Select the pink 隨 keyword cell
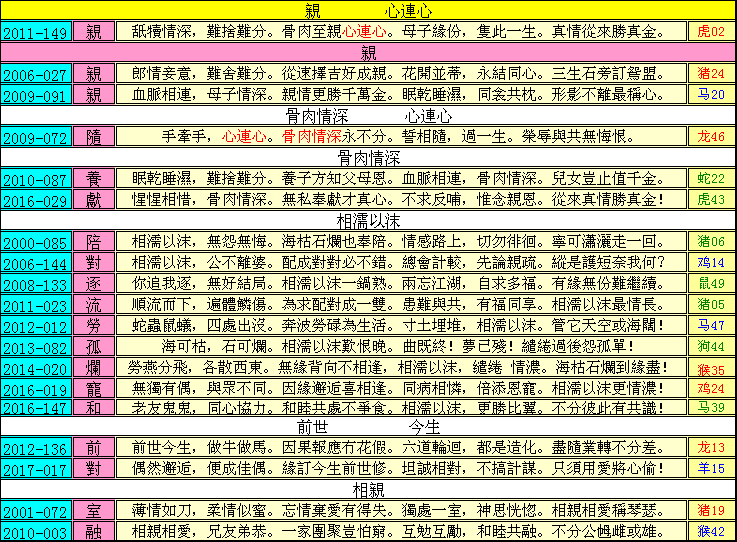Screen dimensions: 737x542 pos(94,137)
